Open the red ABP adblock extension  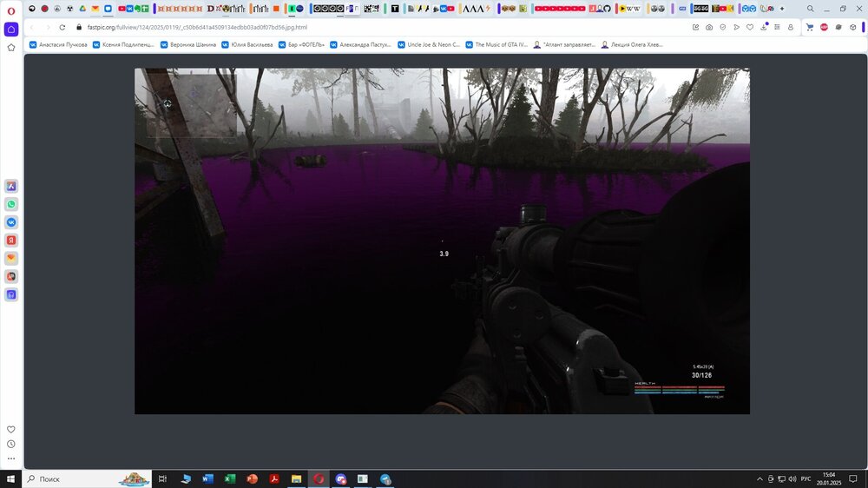point(825,27)
